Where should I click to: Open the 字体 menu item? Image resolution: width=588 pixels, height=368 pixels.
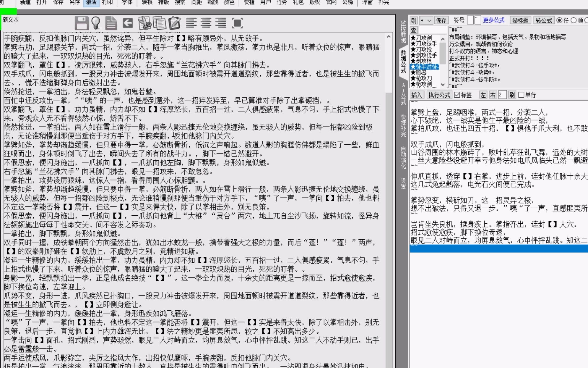pyautogui.click(x=127, y=2)
